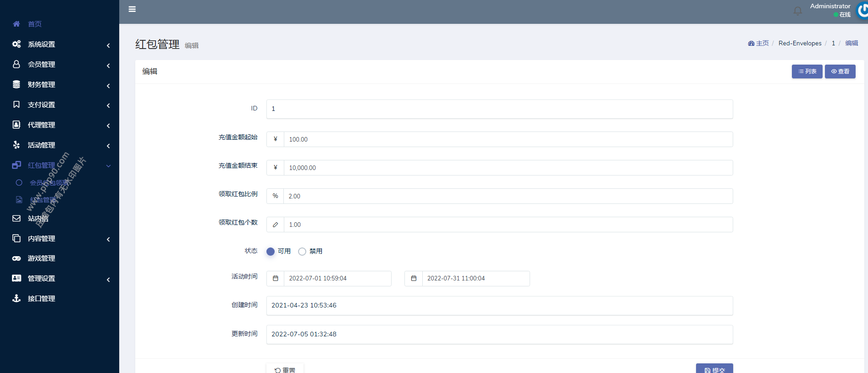Viewport: 868px width, 373px height.
Task: Click the anchor icon for 接口管理
Action: pyautogui.click(x=17, y=299)
